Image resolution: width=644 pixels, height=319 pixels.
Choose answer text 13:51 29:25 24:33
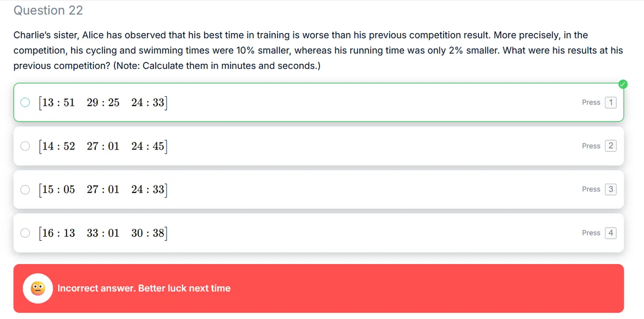pos(103,102)
